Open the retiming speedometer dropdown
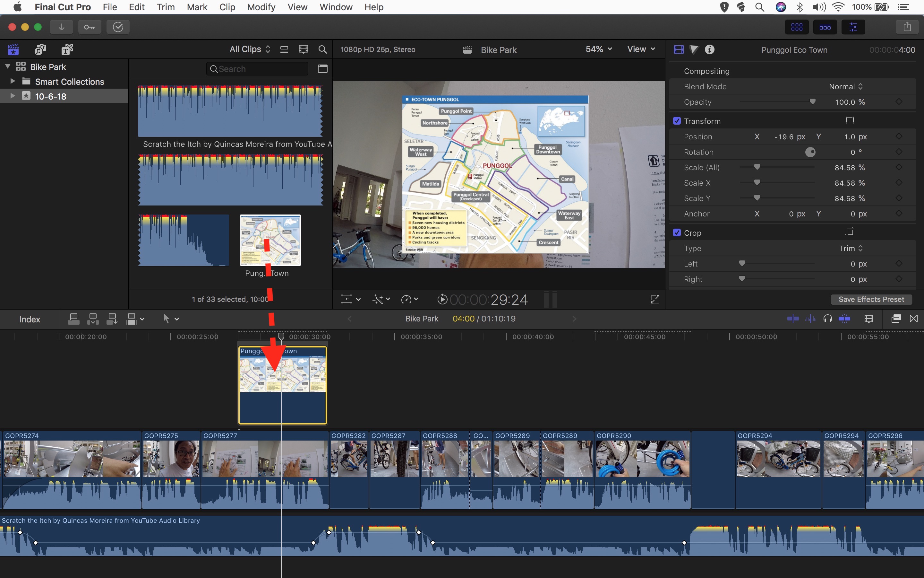This screenshot has height=578, width=924. tap(410, 299)
